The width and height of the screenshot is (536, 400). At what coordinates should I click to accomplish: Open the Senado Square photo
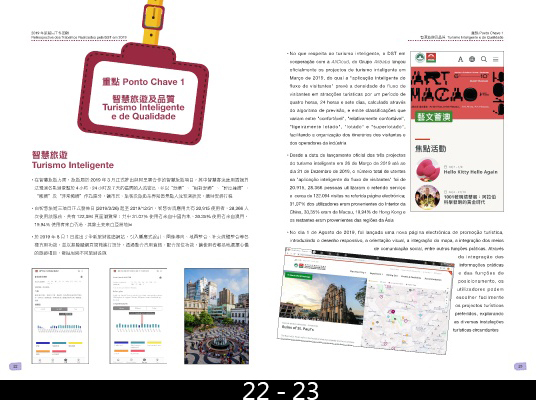pyautogui.click(x=216, y=316)
